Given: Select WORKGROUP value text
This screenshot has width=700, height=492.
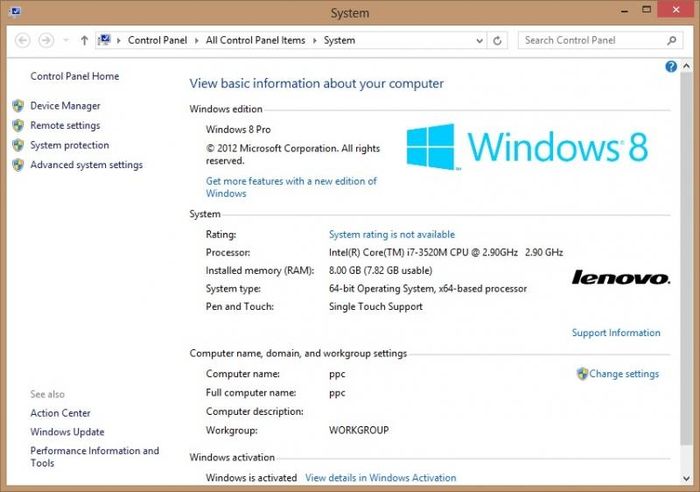Looking at the screenshot, I should click(358, 430).
